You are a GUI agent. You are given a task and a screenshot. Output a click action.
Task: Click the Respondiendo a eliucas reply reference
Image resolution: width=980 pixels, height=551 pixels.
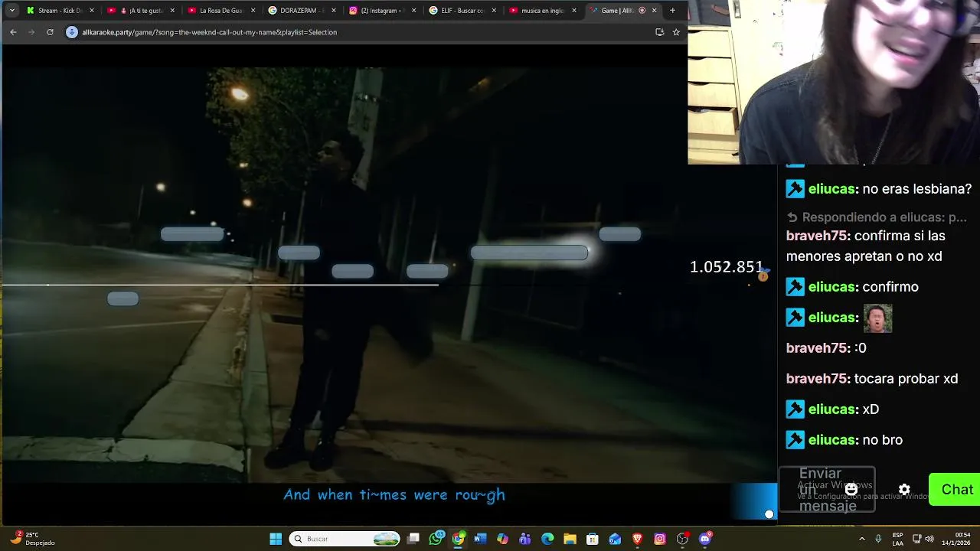coord(877,217)
